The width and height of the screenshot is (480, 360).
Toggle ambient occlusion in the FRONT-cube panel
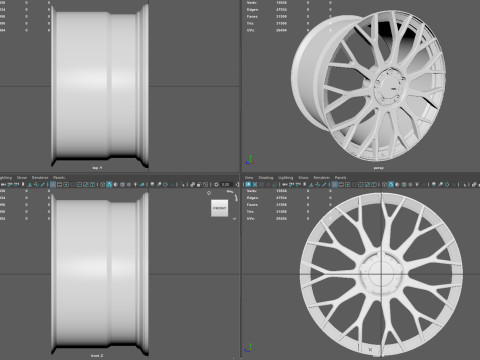point(152,184)
